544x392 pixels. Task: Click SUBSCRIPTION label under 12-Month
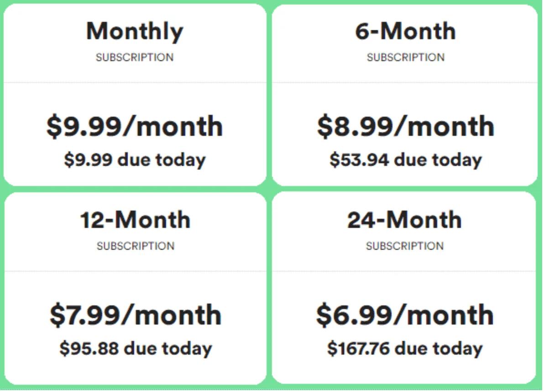click(135, 246)
